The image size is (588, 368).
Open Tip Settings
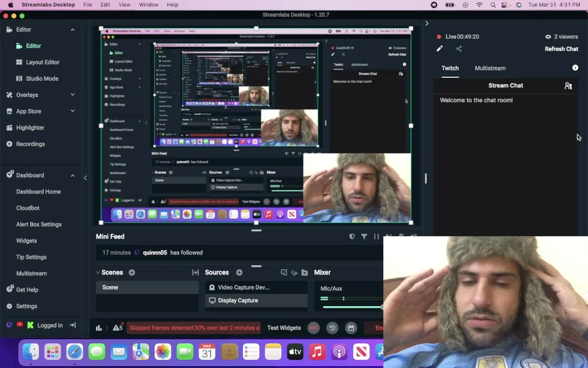[31, 257]
